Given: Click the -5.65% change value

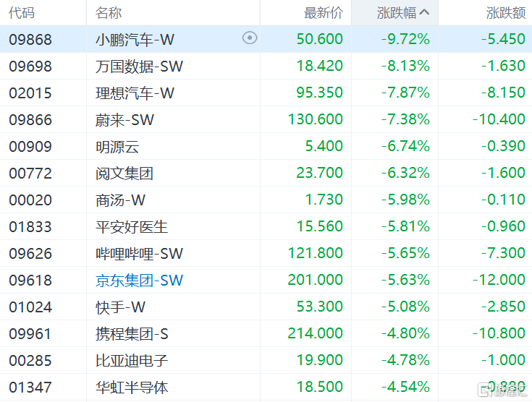Looking at the screenshot, I should pos(406,253).
